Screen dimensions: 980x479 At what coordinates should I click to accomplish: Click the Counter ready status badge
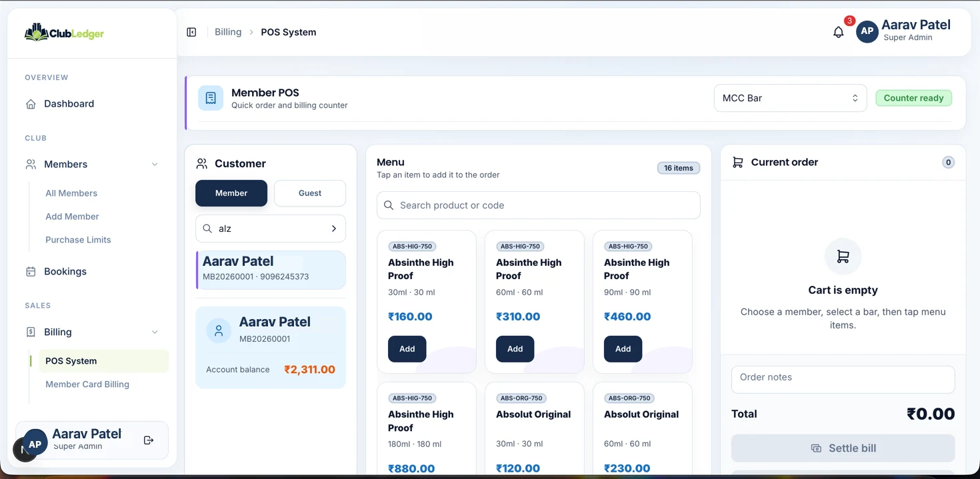913,98
